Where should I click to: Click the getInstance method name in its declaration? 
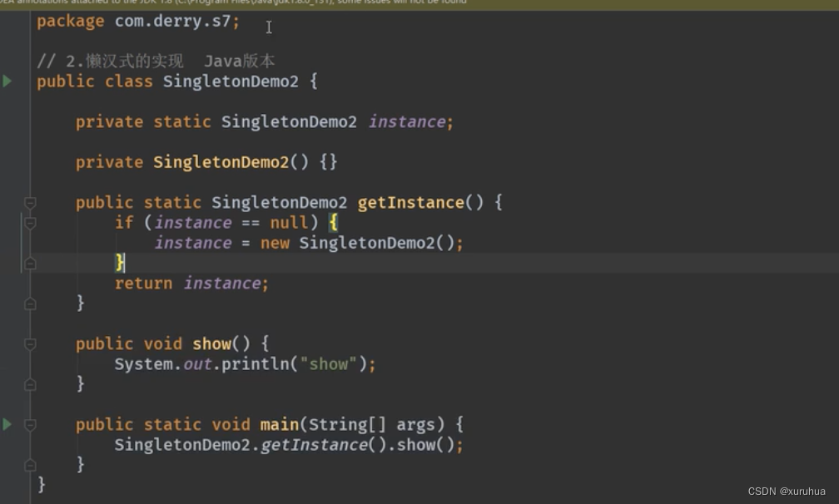click(410, 203)
